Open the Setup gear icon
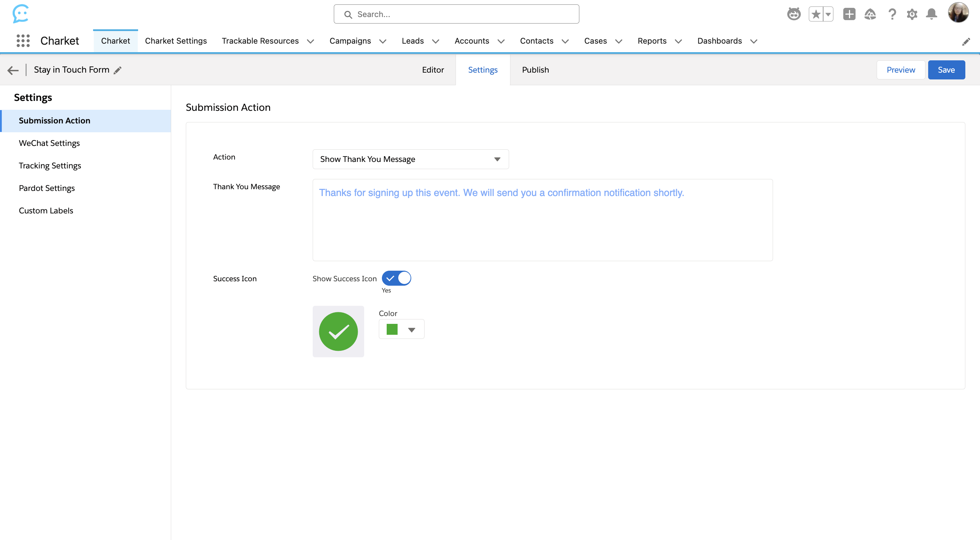The width and height of the screenshot is (980, 540). [x=912, y=14]
